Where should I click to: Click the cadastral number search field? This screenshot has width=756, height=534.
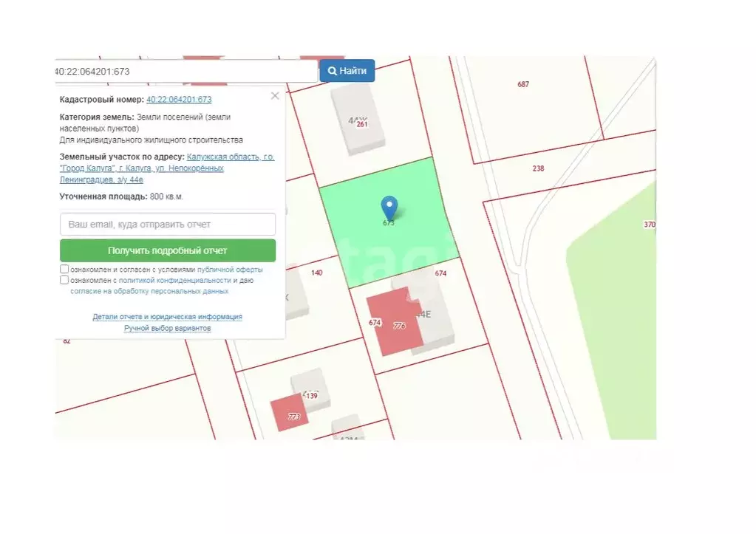(x=186, y=72)
